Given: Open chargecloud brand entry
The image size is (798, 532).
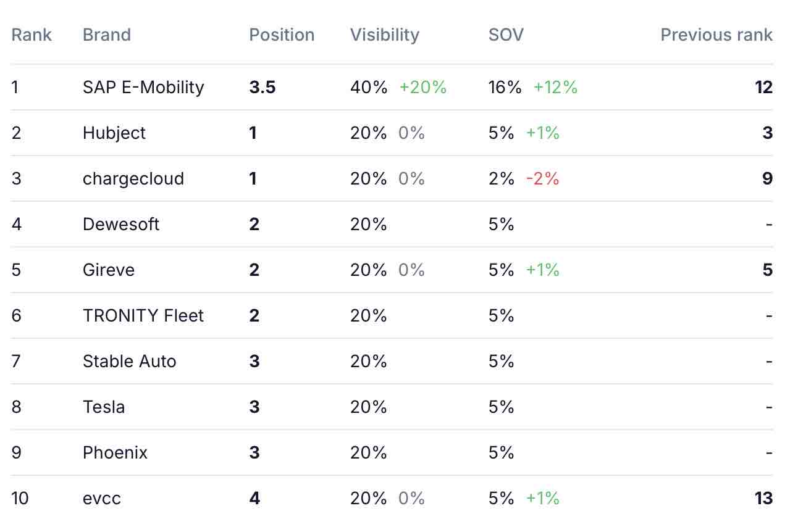Looking at the screenshot, I should click(133, 178).
